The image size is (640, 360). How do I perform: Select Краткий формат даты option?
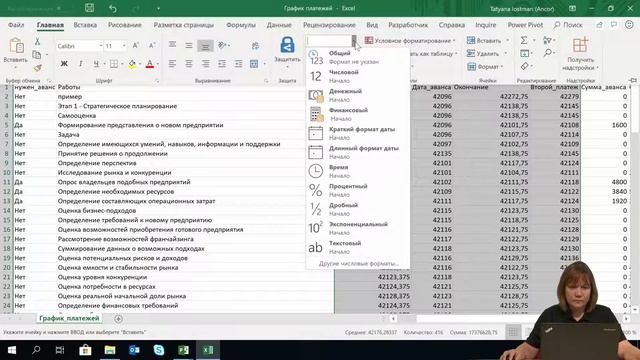pos(358,133)
